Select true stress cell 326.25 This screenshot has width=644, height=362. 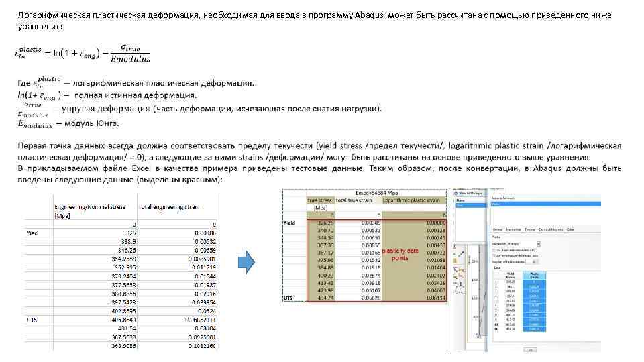(321, 223)
